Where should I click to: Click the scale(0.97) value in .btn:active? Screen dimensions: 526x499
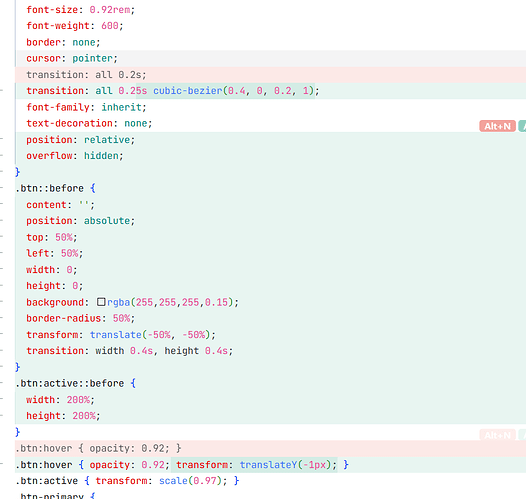tap(190, 481)
